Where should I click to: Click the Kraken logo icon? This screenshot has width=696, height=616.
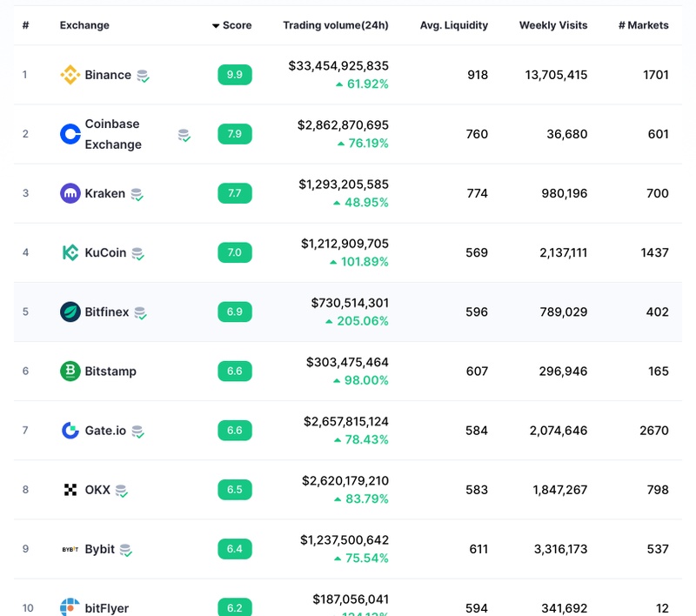70,193
